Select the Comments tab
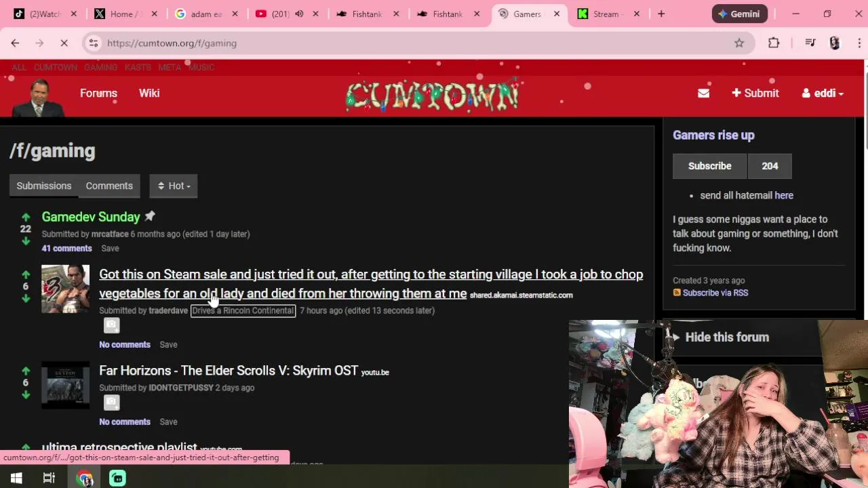Viewport: 868px width, 488px height. 109,186
